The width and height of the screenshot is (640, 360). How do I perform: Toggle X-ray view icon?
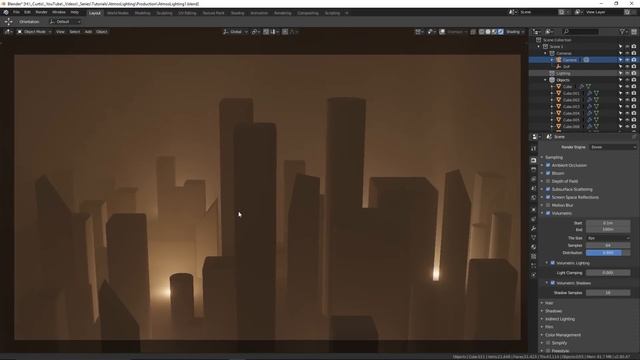point(473,32)
